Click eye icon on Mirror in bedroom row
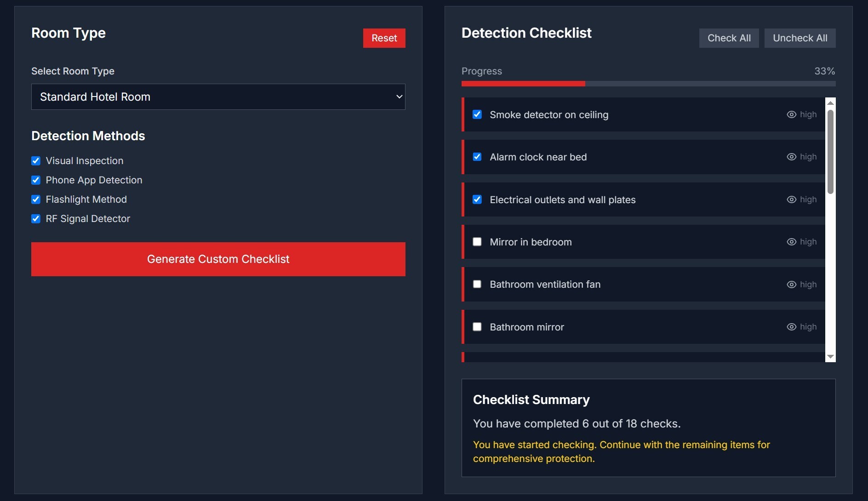This screenshot has height=501, width=868. (x=791, y=242)
